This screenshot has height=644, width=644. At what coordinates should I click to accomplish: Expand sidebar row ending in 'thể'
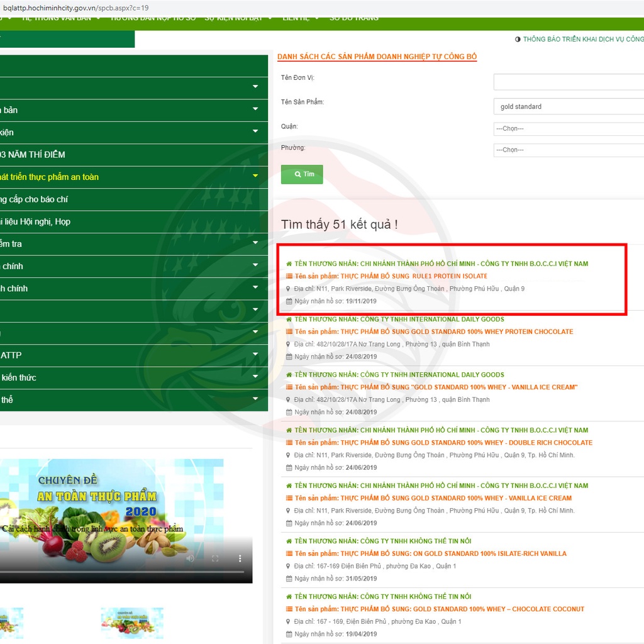coord(255,398)
